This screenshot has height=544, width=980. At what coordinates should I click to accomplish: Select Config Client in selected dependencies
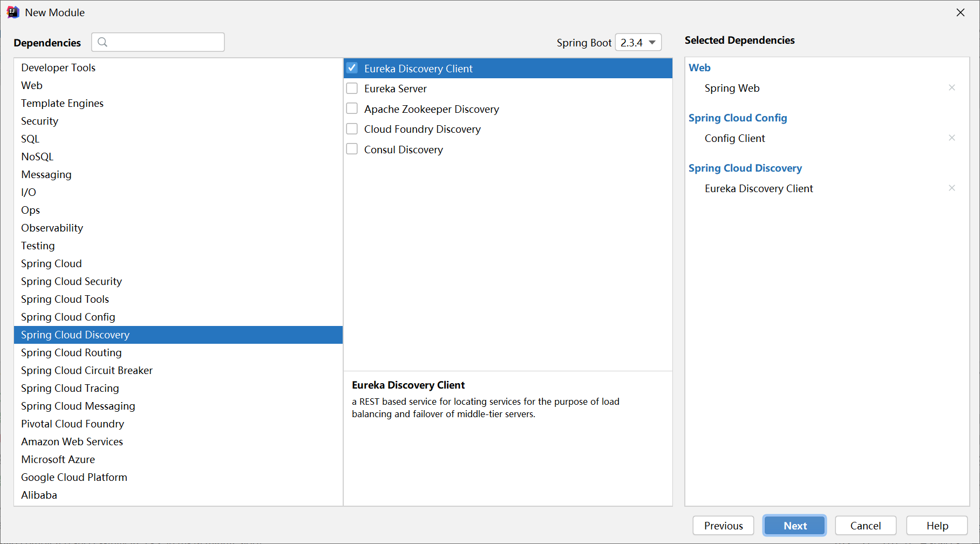734,138
